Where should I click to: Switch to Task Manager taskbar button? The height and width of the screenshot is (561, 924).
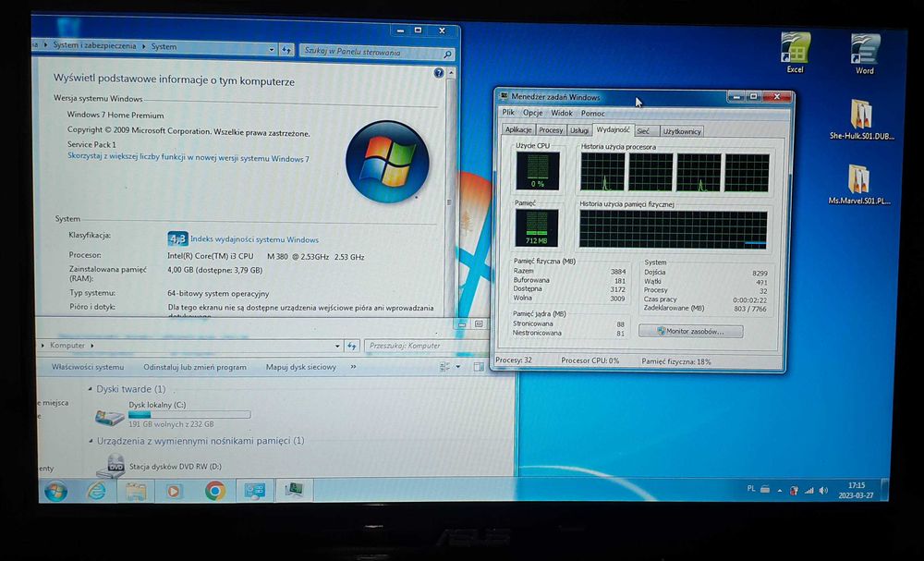pyautogui.click(x=294, y=489)
